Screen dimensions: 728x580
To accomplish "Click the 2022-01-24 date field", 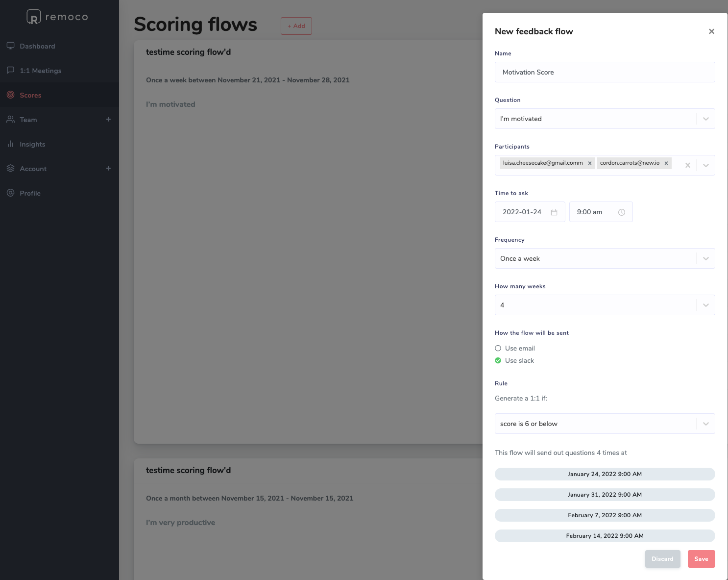I will pyautogui.click(x=530, y=212).
